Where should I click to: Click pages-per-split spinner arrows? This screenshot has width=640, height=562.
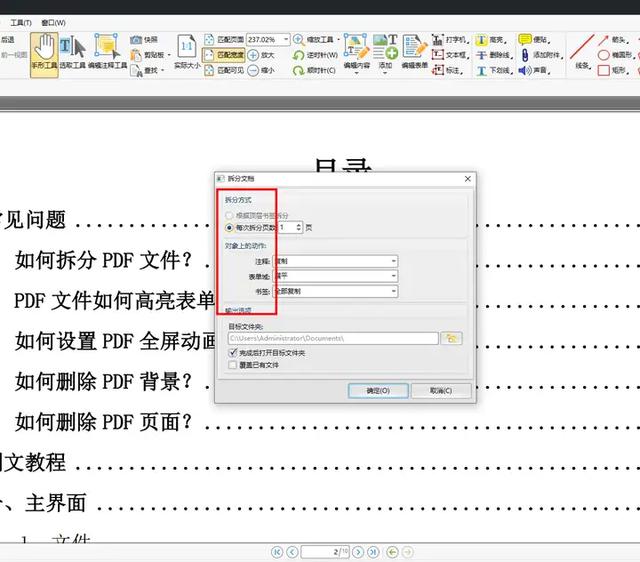pyautogui.click(x=299, y=227)
